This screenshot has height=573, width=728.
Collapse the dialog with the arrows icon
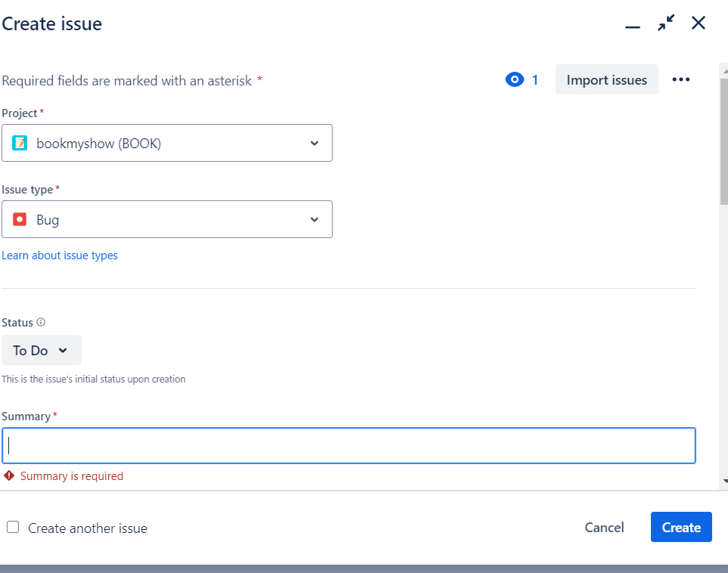tap(666, 23)
